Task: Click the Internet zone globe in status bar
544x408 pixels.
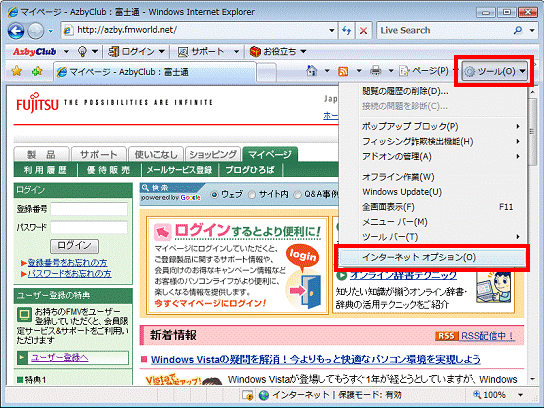Action: point(264,395)
